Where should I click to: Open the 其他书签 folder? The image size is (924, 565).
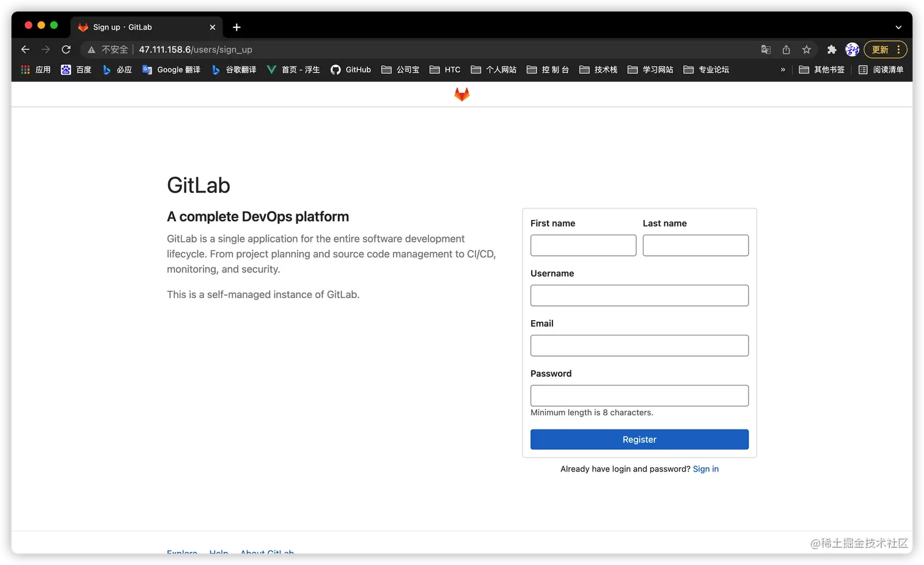(822, 70)
